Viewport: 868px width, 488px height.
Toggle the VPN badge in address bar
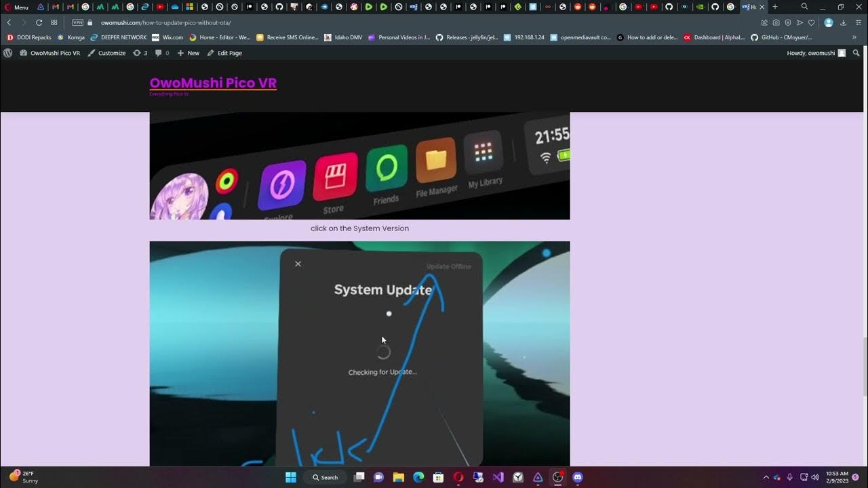(x=78, y=22)
